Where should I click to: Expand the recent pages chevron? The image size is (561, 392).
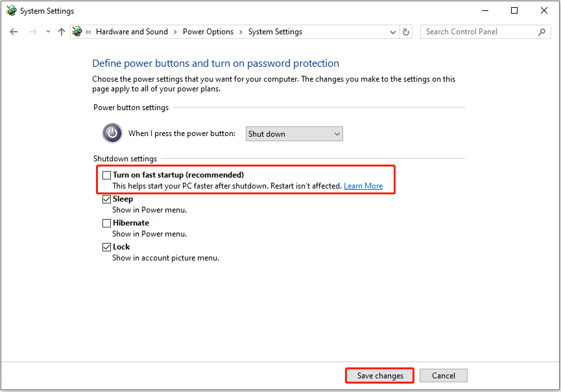click(x=48, y=31)
